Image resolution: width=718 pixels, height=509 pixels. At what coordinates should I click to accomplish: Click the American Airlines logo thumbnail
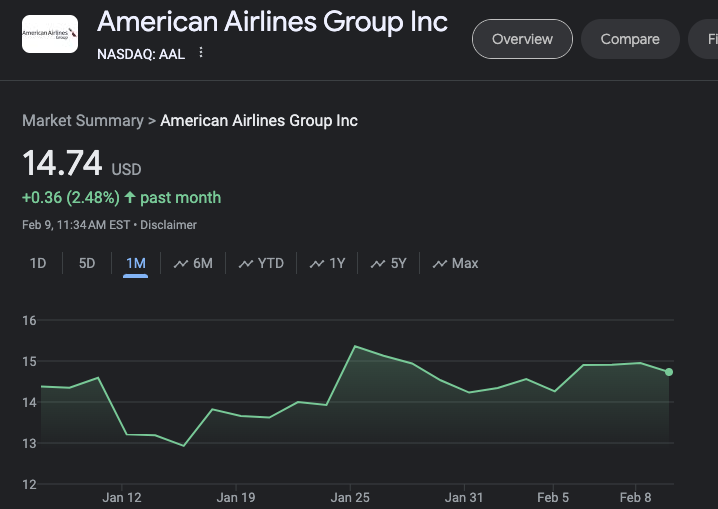pos(50,34)
